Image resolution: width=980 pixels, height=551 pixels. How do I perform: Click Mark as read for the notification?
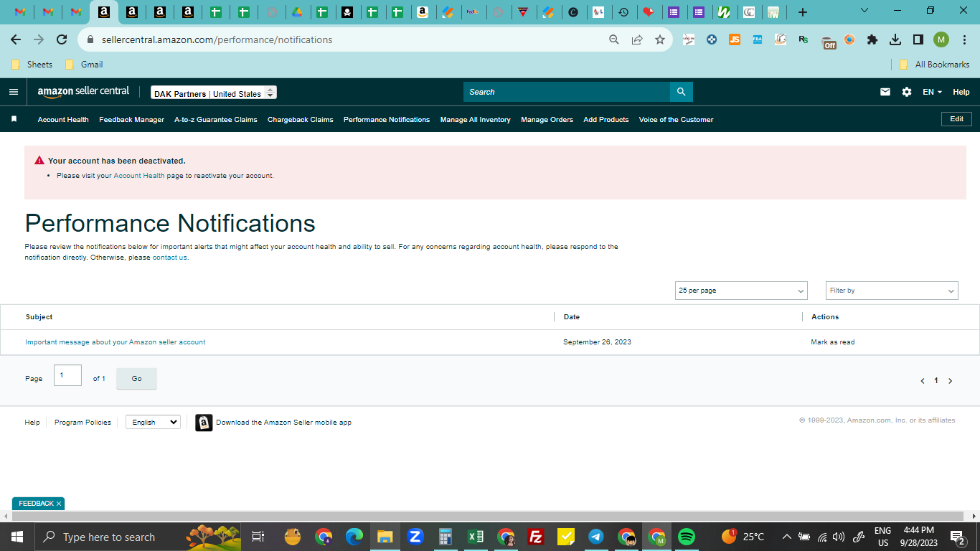coord(833,342)
